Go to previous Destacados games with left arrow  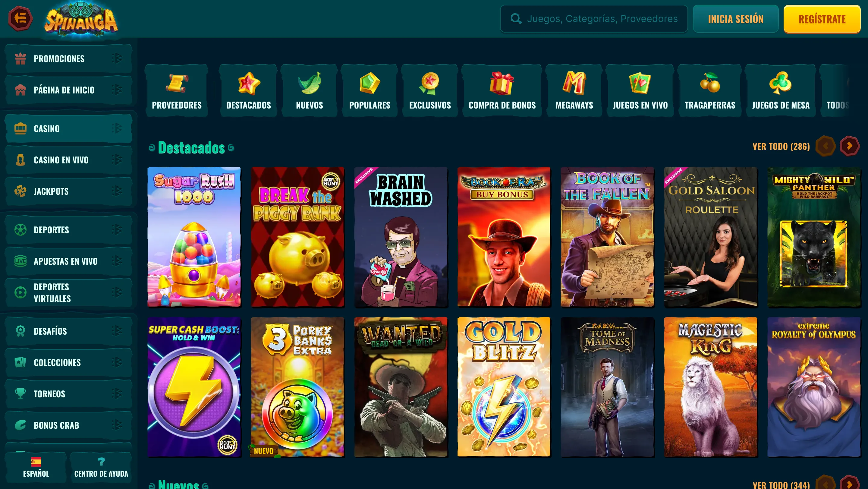pos(826,146)
